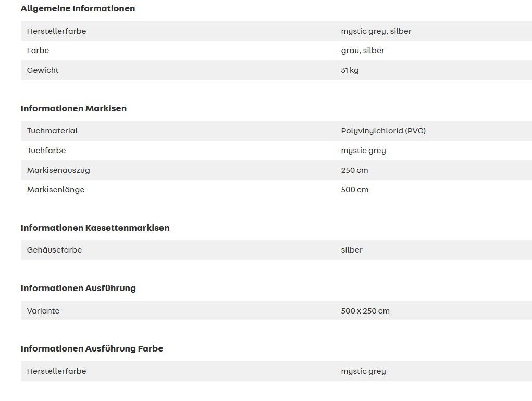The width and height of the screenshot is (532, 401).
Task: Click the Variante '500 x 250 cm' value
Action: 365,311
